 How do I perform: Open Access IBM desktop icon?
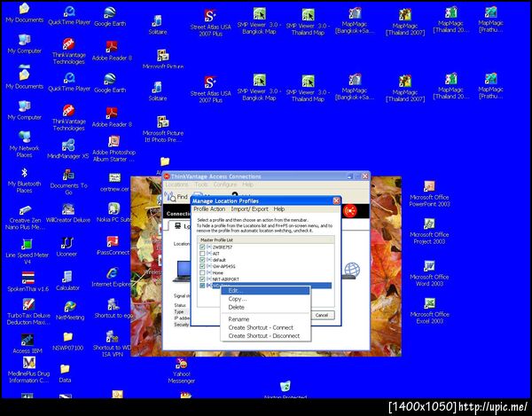(x=27, y=340)
